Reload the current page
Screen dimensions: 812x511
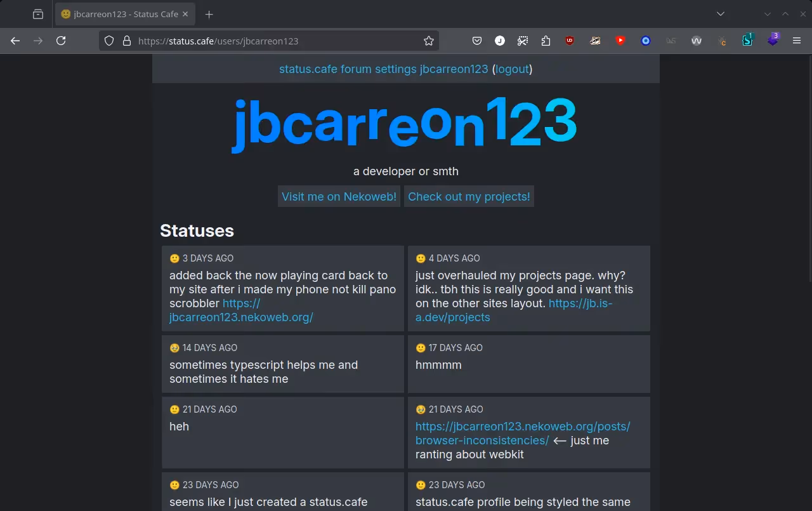tap(61, 41)
